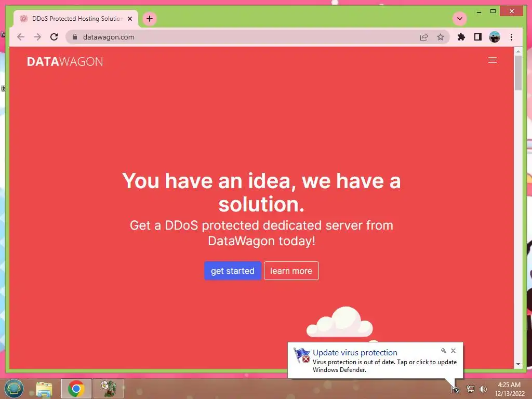Minimize the Chrome window
The height and width of the screenshot is (399, 532).
click(479, 11)
